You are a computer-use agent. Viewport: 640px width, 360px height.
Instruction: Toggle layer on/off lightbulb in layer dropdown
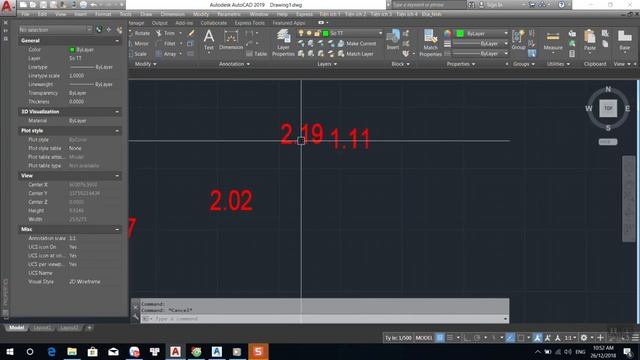(301, 33)
